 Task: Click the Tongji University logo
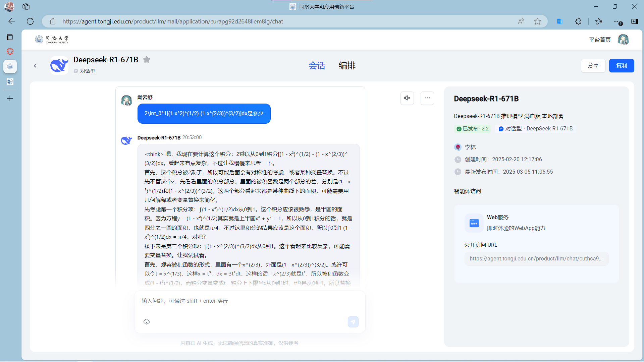click(x=52, y=40)
